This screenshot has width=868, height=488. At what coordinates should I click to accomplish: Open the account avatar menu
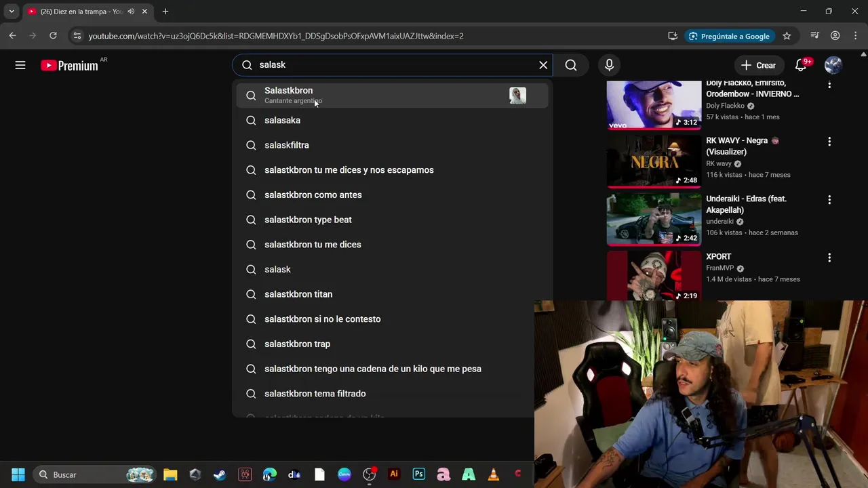[x=833, y=65]
